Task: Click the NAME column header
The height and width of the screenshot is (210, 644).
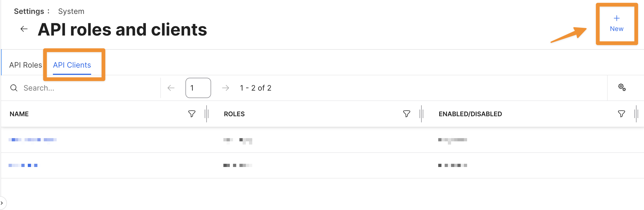Action: point(19,114)
